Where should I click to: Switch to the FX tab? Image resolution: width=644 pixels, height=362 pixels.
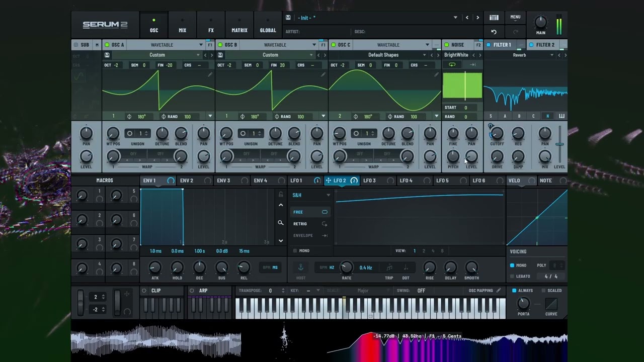(211, 25)
